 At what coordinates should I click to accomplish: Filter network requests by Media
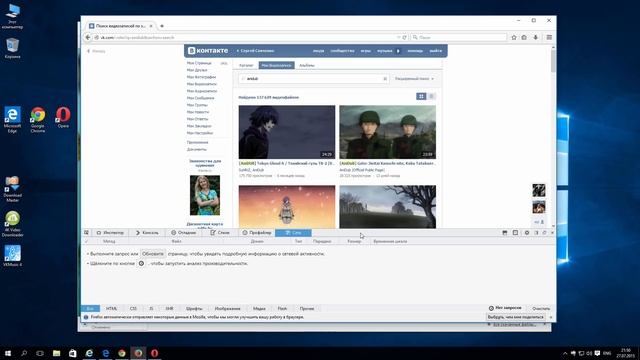click(x=259, y=309)
